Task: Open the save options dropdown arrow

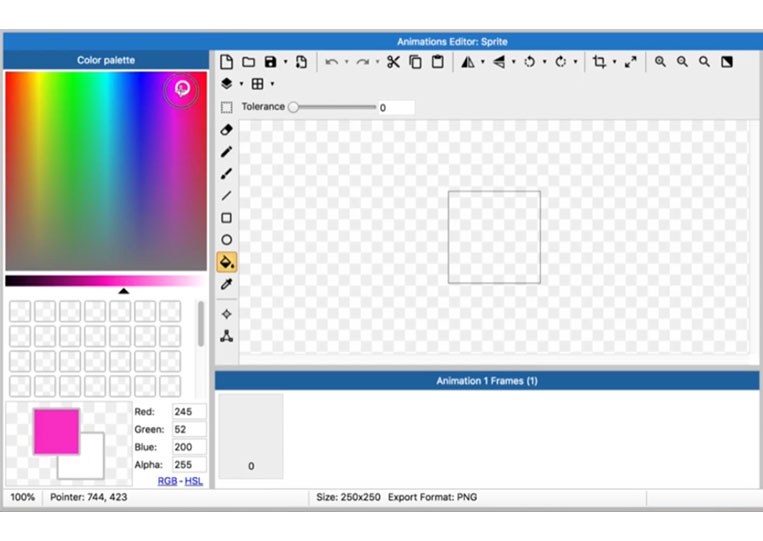Action: click(x=286, y=62)
